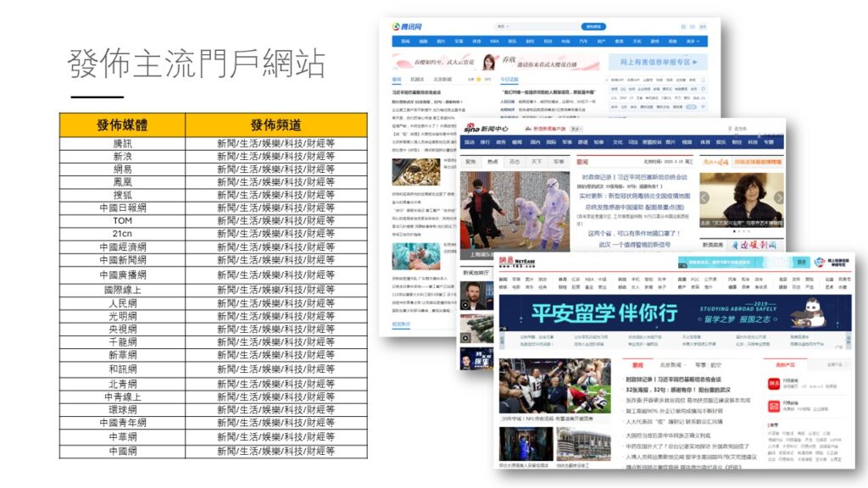Image resolution: width=868 pixels, height=488 pixels.
Task: Select the 網易 cell in the table
Action: coord(122,169)
